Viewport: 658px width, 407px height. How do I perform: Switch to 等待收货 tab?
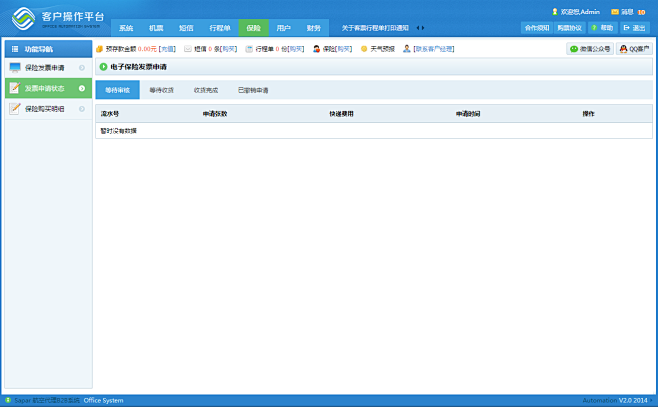point(161,90)
